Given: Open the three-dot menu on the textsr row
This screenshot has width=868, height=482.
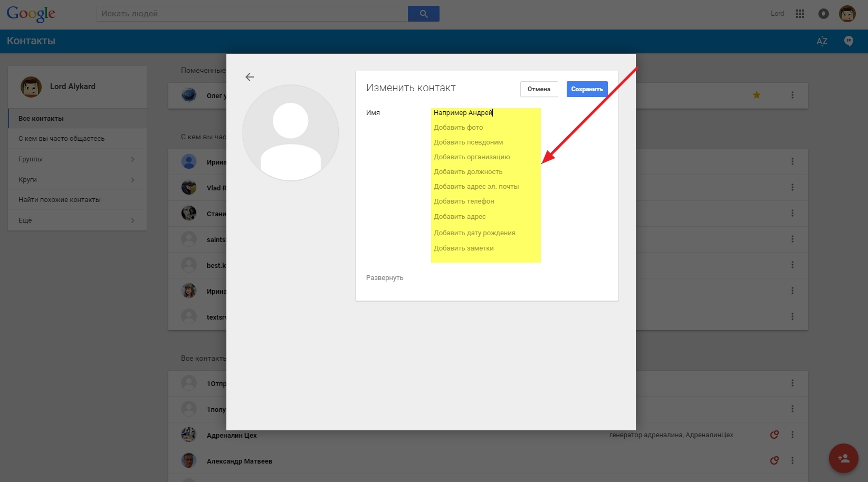Looking at the screenshot, I should [x=792, y=317].
